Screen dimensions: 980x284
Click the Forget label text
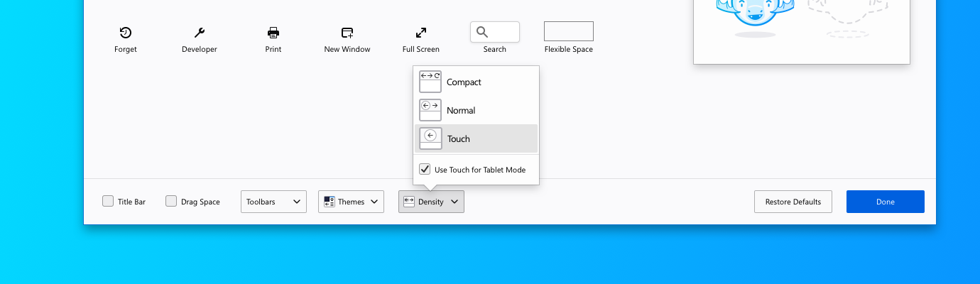[126, 50]
